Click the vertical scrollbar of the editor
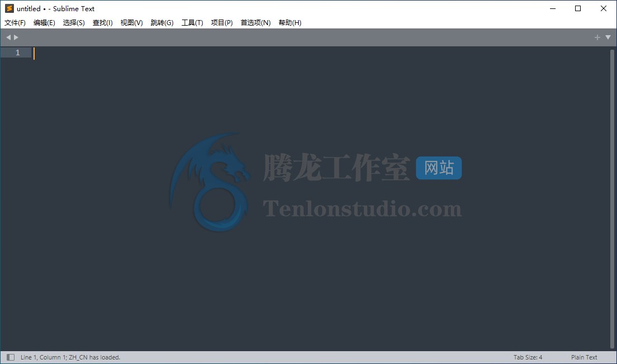The height and width of the screenshot is (364, 617). (612, 199)
